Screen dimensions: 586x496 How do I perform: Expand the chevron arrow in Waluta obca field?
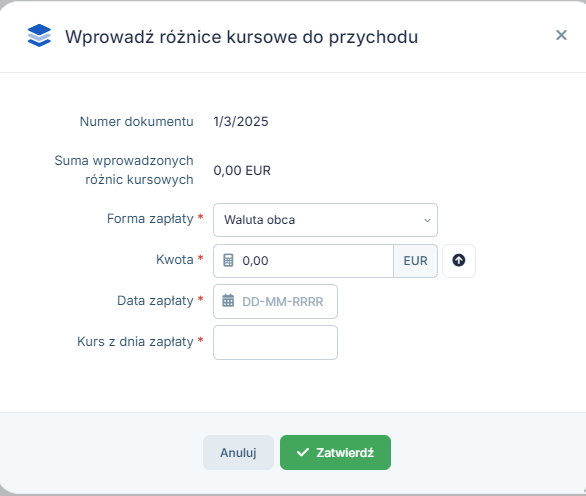[x=427, y=220]
